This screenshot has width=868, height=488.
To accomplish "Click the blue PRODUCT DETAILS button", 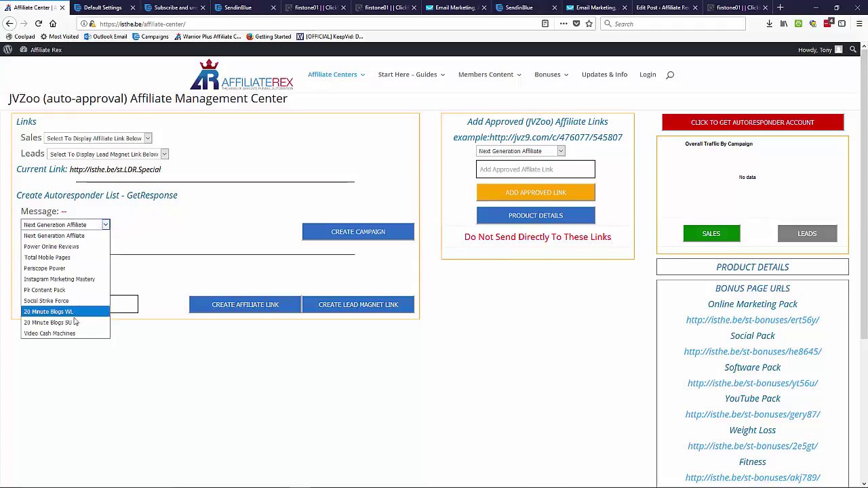I will pyautogui.click(x=536, y=216).
